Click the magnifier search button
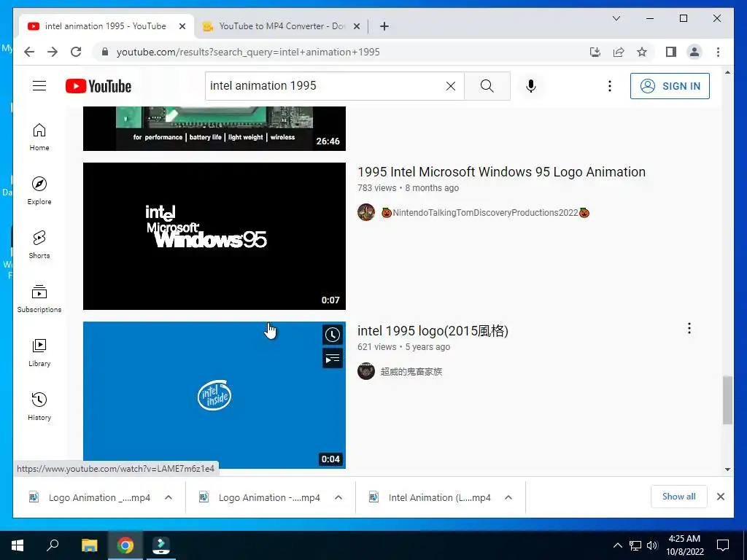 pyautogui.click(x=487, y=86)
